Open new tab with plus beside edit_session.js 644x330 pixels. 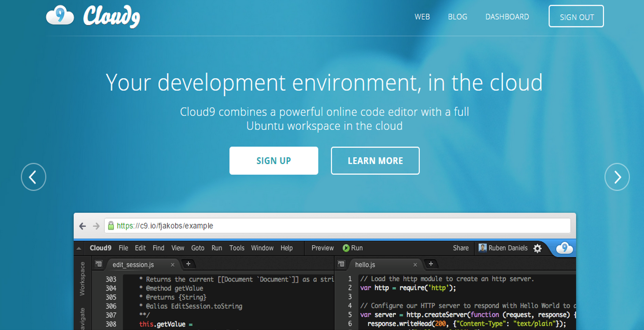(188, 264)
